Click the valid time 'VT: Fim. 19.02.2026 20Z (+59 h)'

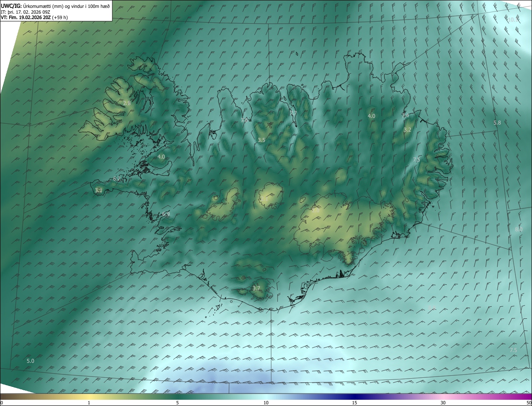pyautogui.click(x=34, y=17)
